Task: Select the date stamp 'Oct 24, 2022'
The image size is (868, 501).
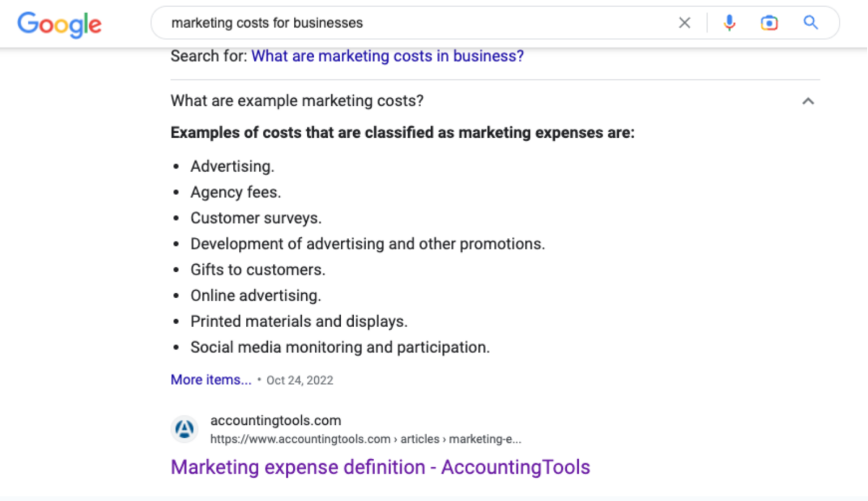Action: (x=299, y=380)
